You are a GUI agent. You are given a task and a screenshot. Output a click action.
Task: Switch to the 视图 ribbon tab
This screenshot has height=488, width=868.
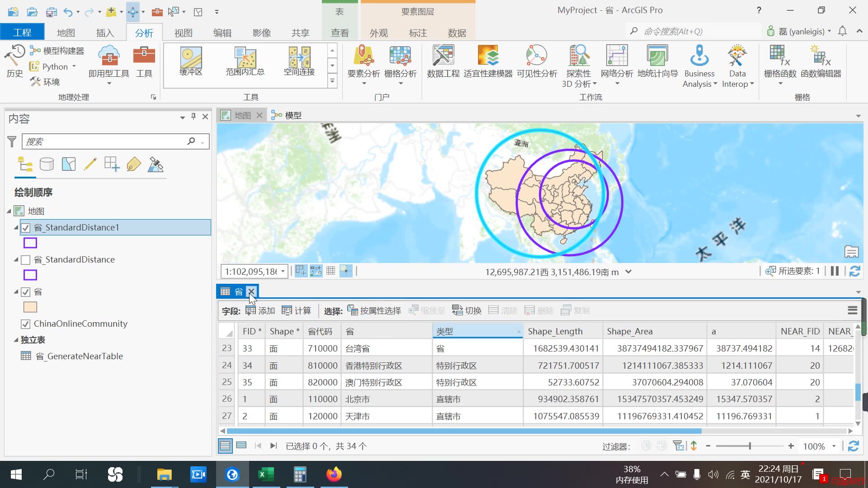point(183,32)
